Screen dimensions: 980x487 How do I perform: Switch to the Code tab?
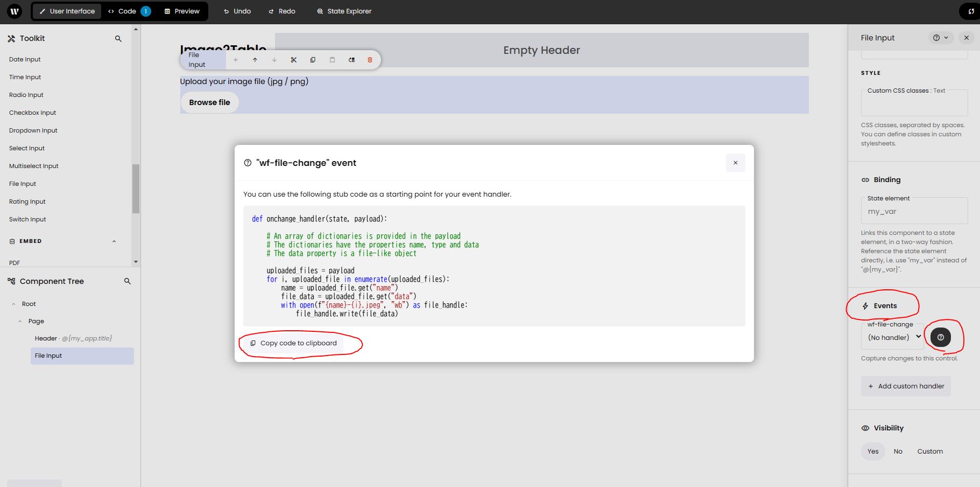128,11
